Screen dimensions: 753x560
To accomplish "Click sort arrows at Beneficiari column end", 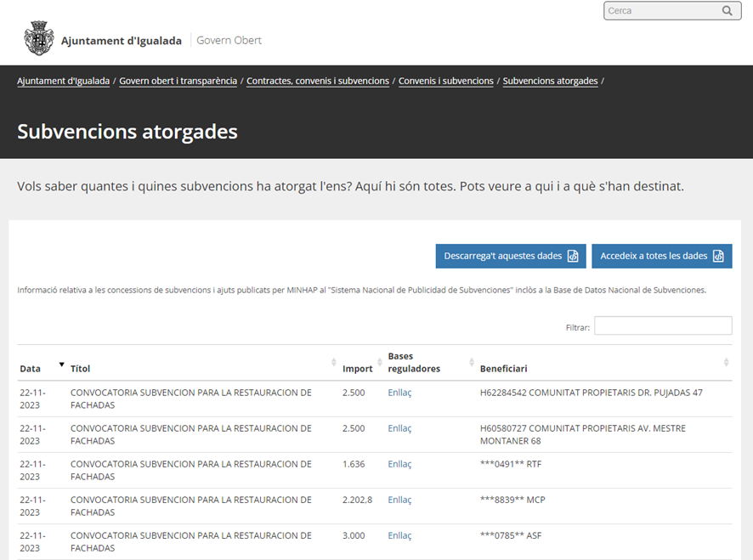I will click(726, 363).
